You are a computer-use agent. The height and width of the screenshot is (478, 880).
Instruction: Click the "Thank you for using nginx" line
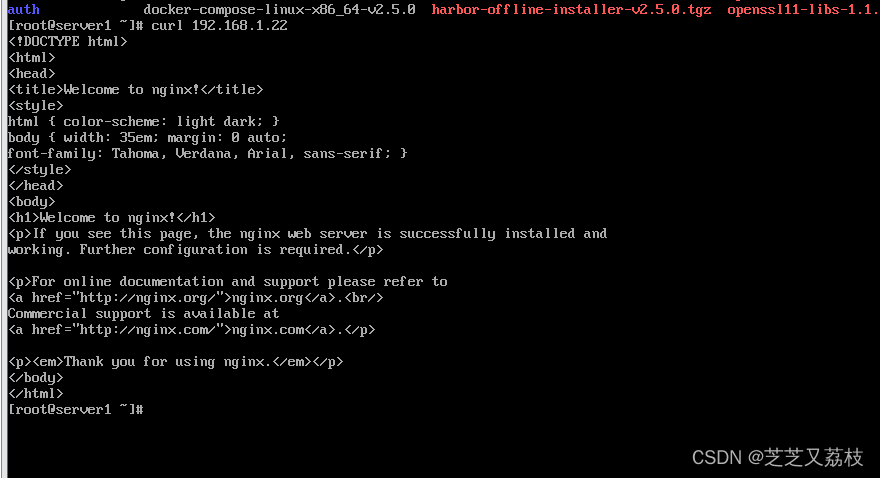coord(183,361)
